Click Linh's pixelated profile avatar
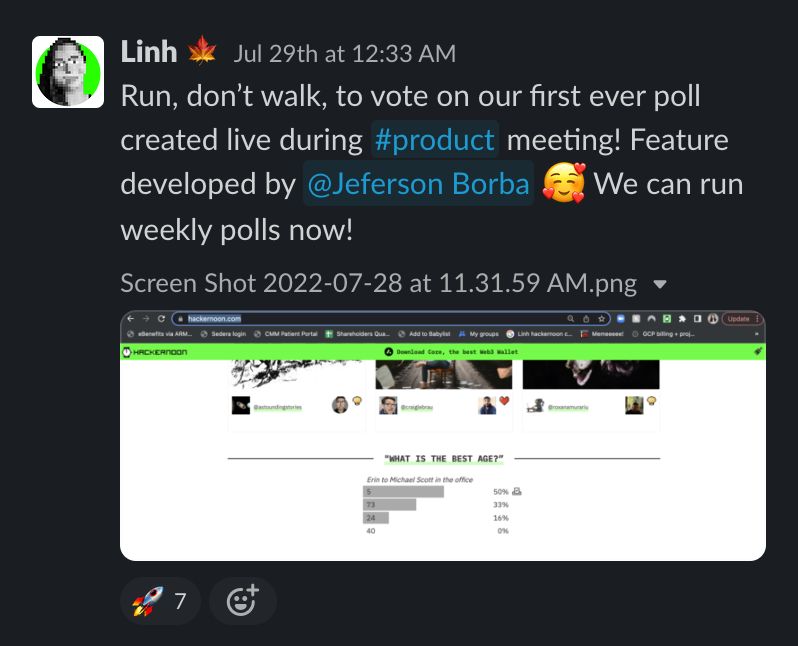The width and height of the screenshot is (798, 646). coord(68,72)
